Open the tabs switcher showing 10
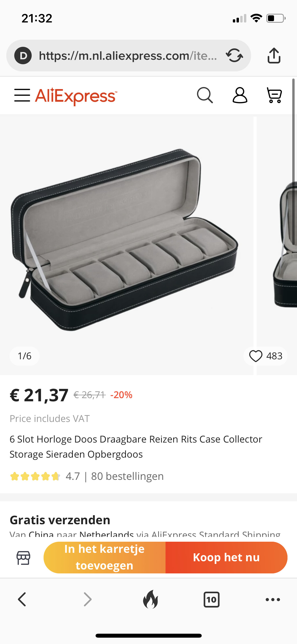This screenshot has height=644, width=297. [211, 599]
